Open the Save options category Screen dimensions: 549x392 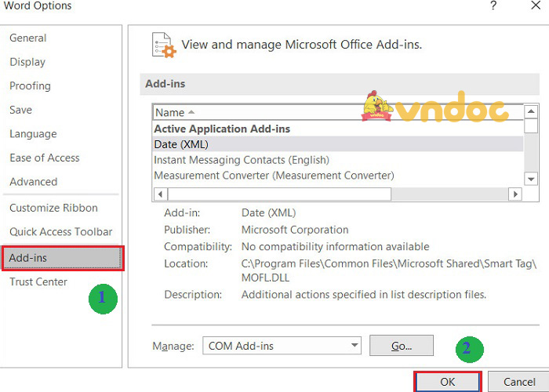pos(21,110)
